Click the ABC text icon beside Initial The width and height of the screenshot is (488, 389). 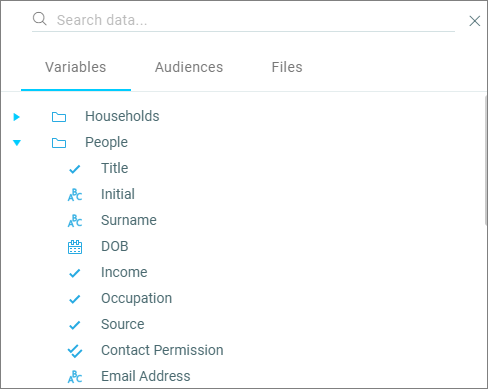[75, 195]
